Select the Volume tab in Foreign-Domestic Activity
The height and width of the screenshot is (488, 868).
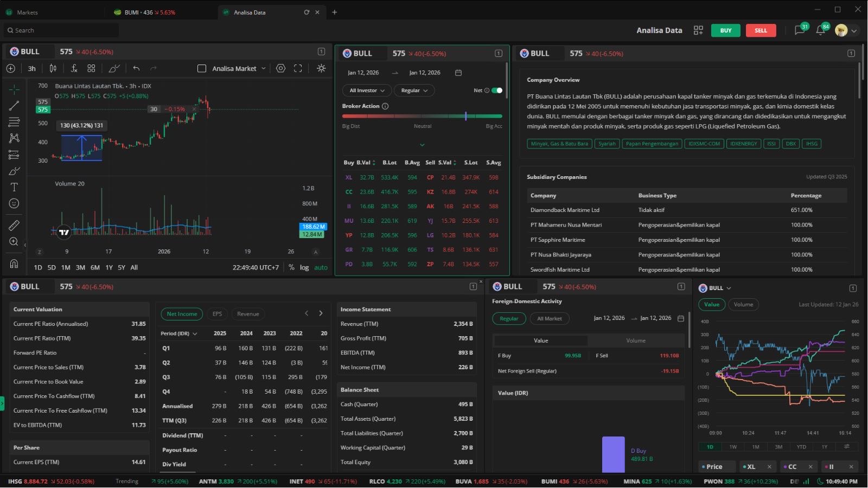coord(635,341)
